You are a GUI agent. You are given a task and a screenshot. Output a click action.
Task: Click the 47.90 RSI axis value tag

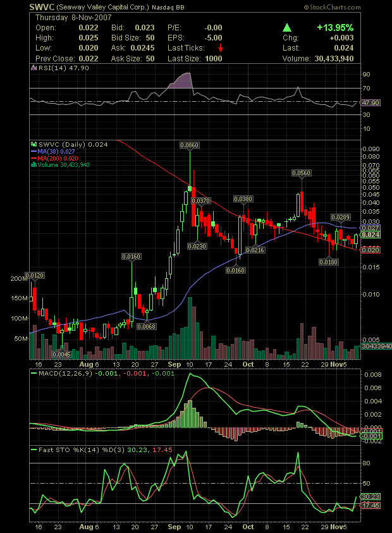(371, 102)
